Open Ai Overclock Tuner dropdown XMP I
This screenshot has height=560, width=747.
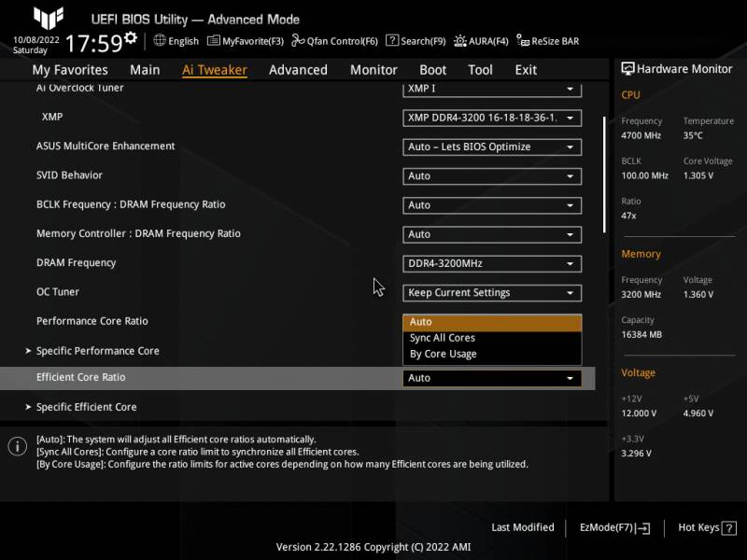point(492,89)
